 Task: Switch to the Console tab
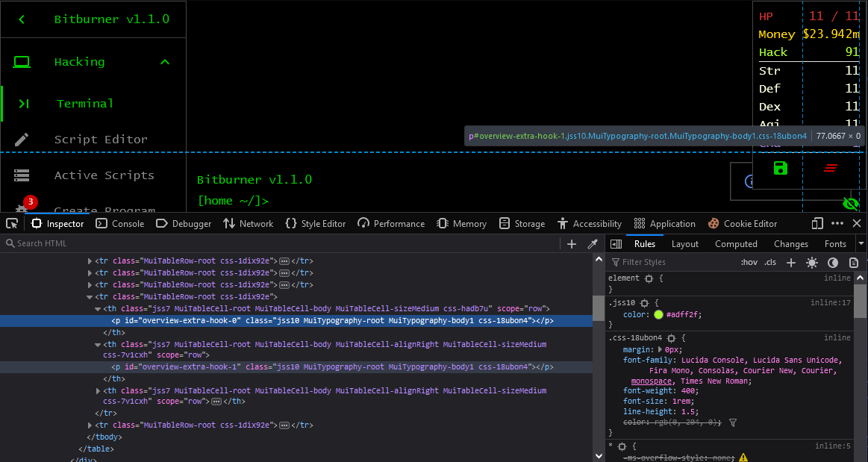pyautogui.click(x=120, y=224)
